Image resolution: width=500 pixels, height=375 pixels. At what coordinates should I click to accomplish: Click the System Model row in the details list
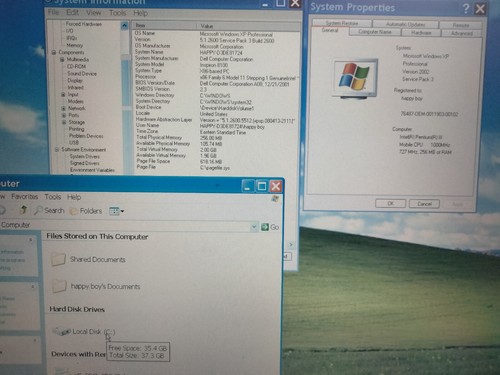216,65
